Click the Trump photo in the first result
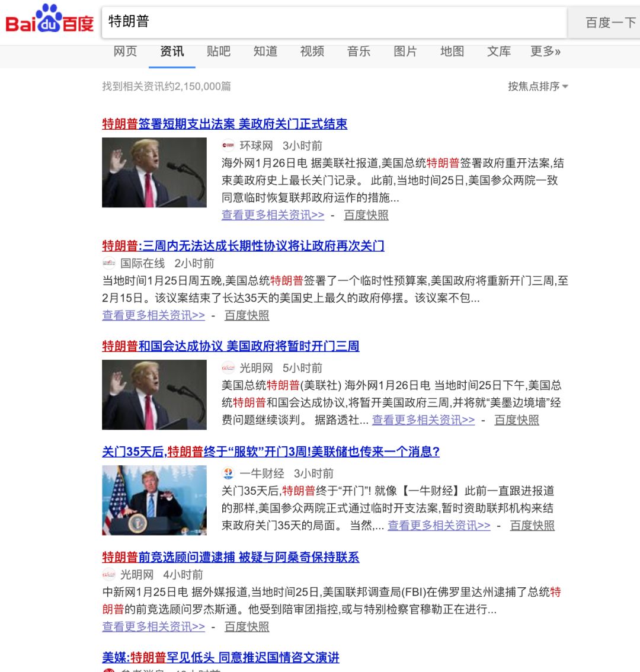This screenshot has width=640, height=672. tap(154, 174)
